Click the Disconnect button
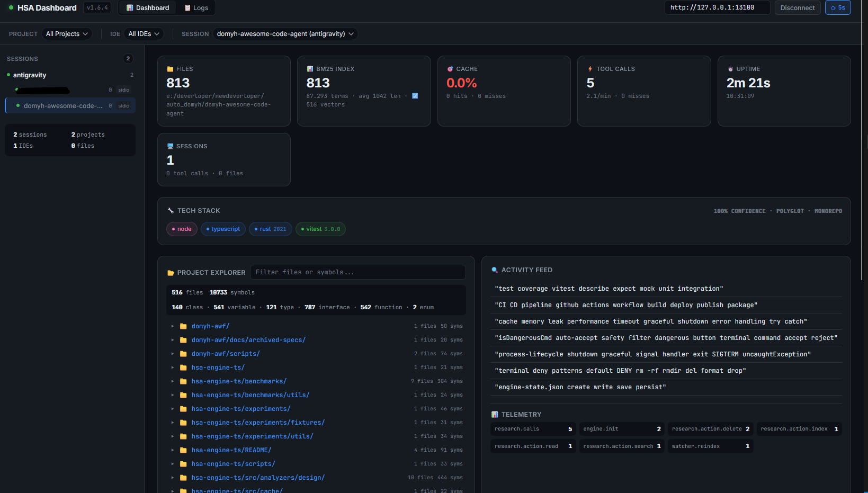This screenshot has width=868, height=493. [x=798, y=8]
